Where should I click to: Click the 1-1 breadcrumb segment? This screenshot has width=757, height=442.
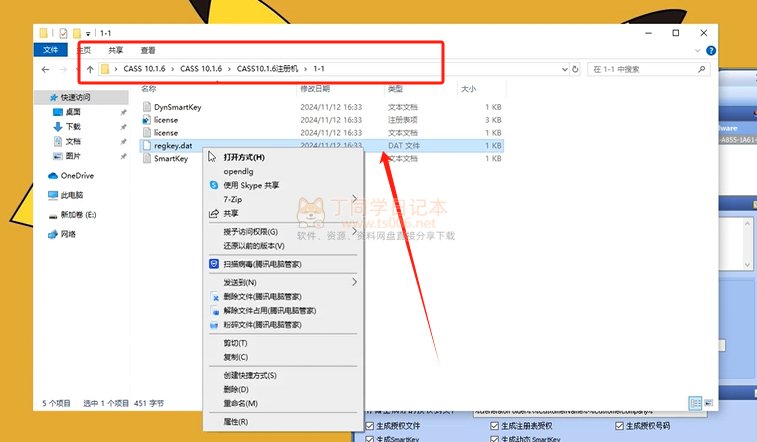tap(319, 69)
